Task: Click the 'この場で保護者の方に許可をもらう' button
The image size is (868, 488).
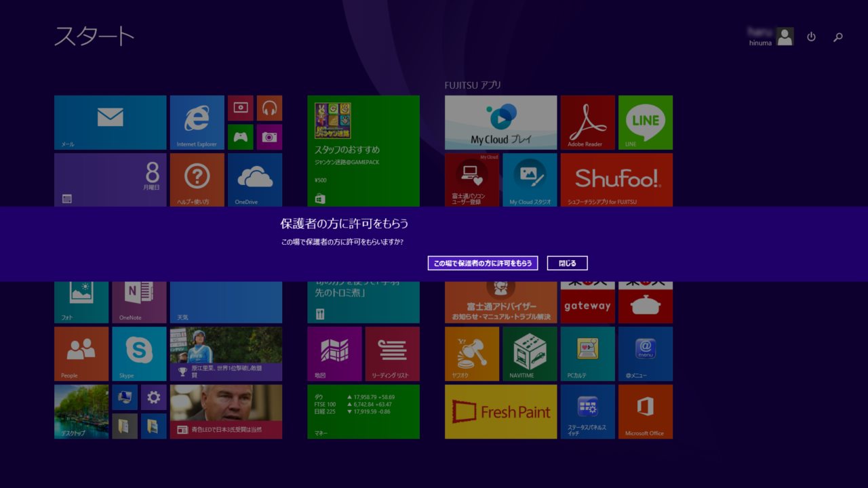Action: [x=483, y=263]
